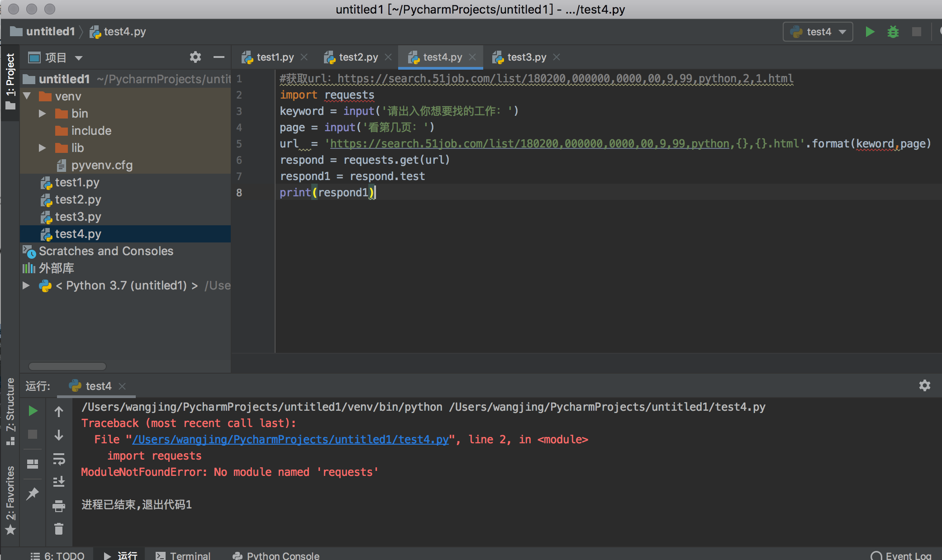Select the include folder
The height and width of the screenshot is (560, 942).
pos(91,130)
